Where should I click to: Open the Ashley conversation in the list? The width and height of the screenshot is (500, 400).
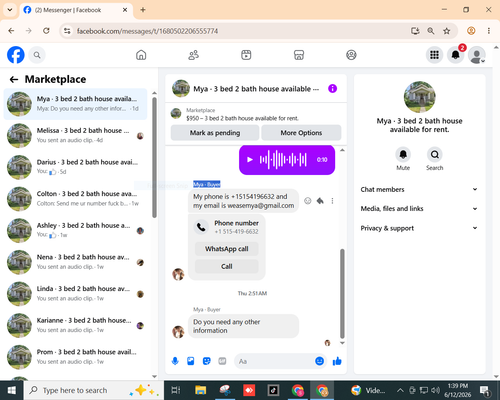click(x=75, y=230)
